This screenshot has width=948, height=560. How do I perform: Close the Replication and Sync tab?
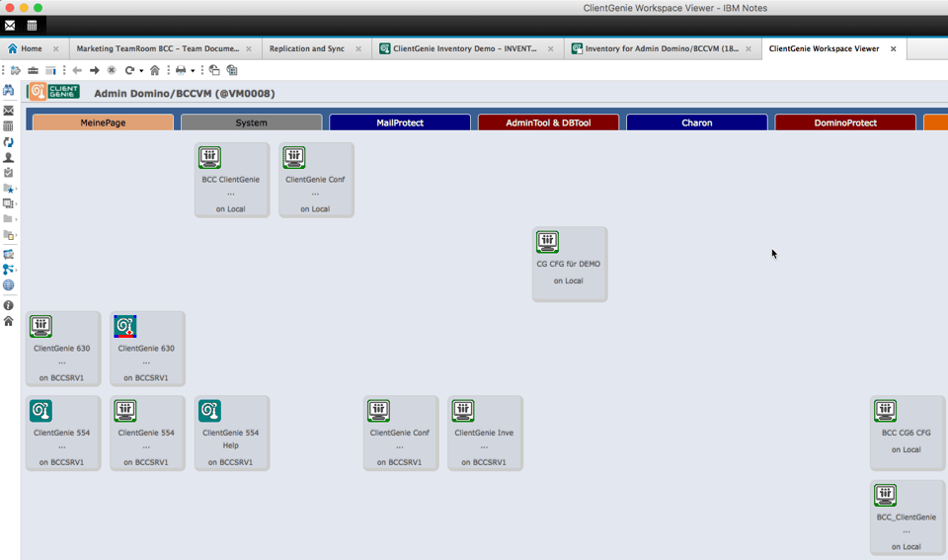click(357, 49)
